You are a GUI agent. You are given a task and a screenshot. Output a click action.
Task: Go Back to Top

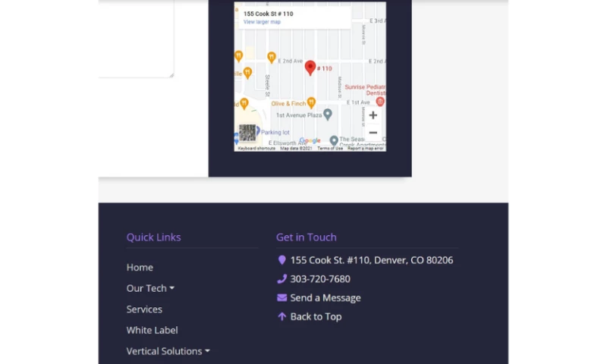click(316, 316)
